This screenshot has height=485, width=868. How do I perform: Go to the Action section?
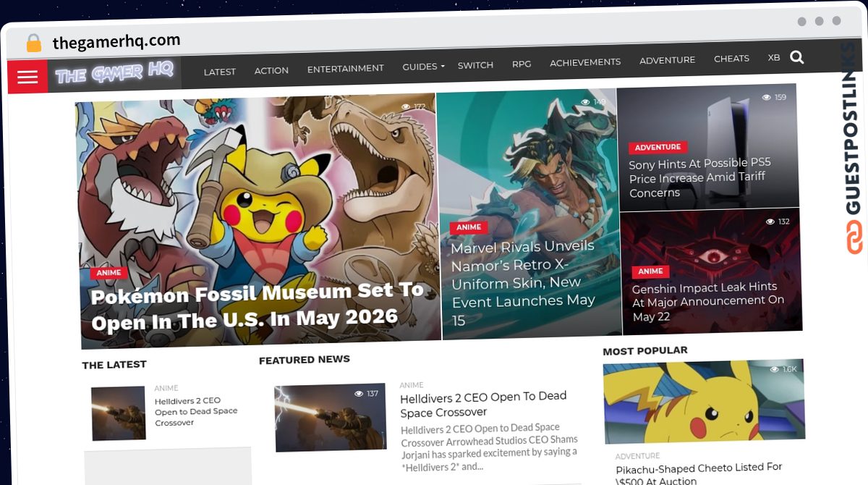tap(271, 70)
